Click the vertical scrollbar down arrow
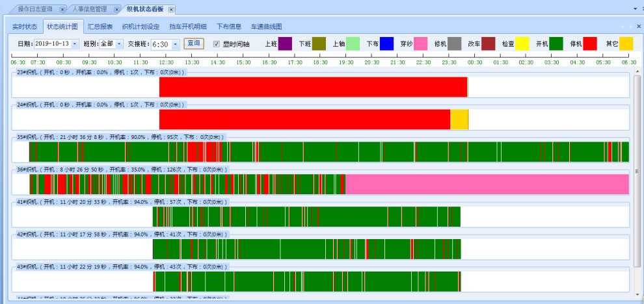 coord(637,294)
